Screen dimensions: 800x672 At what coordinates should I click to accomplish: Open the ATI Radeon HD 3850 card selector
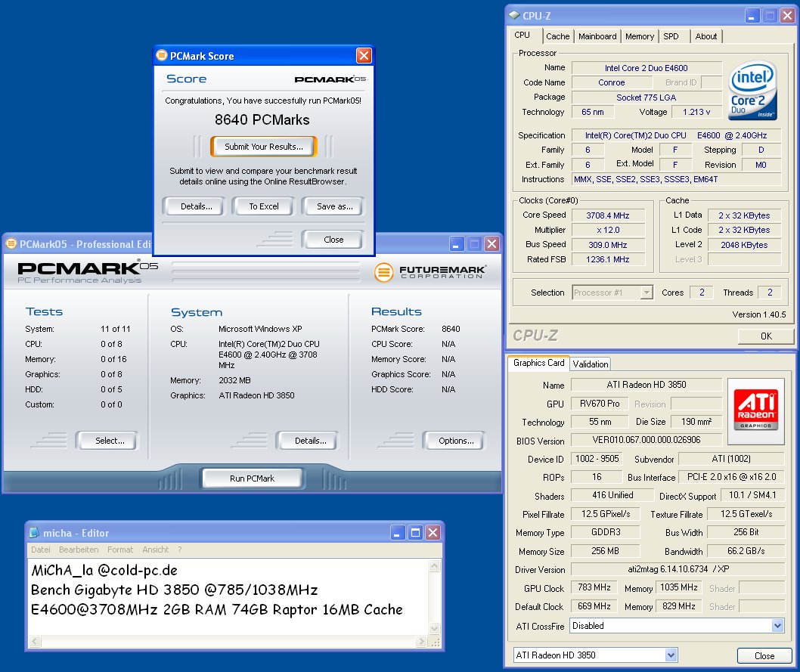tap(671, 655)
